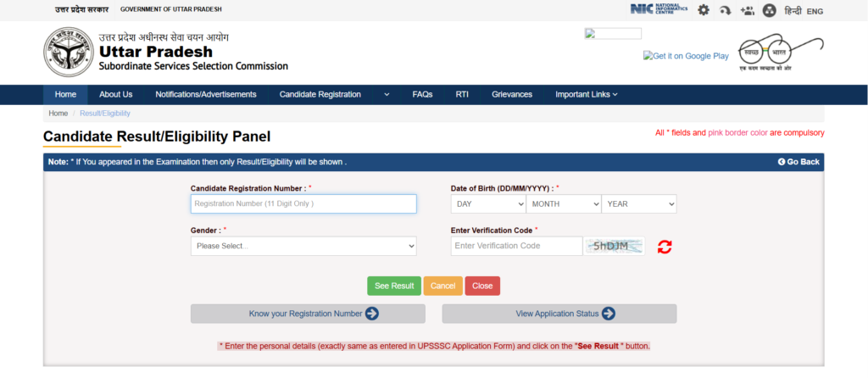The image size is (868, 378).
Task: Open Notifications/Advertisements menu
Action: pos(206,95)
